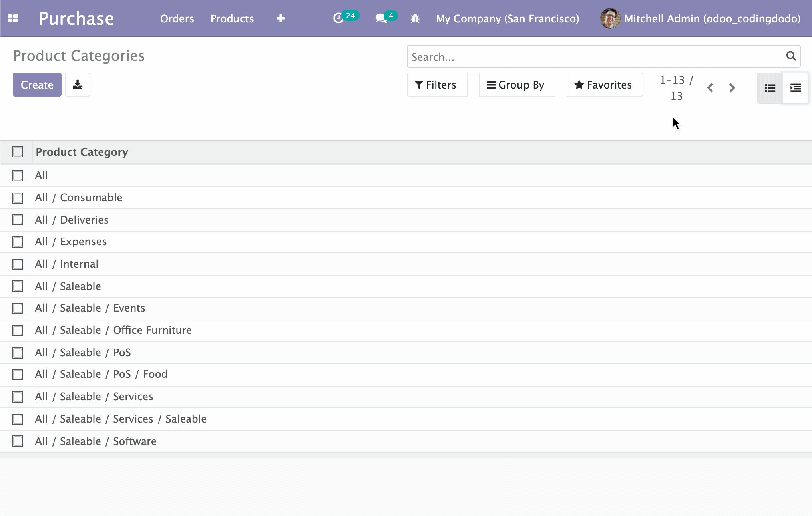Check the checkbox for All / Consumable
Viewport: 812px width, 516px height.
click(18, 198)
